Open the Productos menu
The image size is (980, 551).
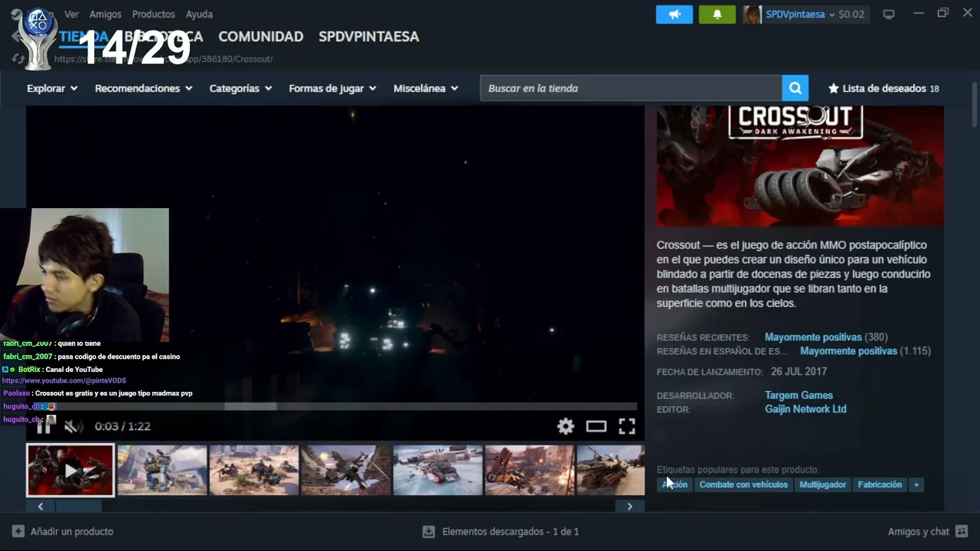click(x=153, y=14)
